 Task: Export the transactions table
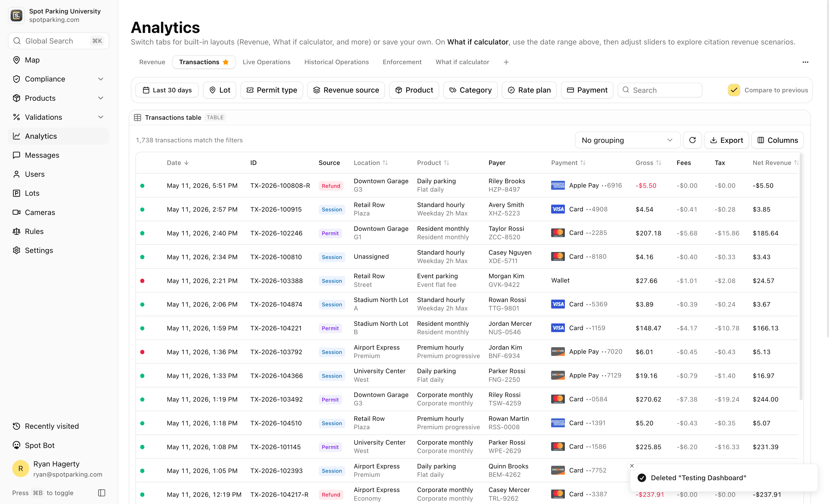click(x=726, y=140)
